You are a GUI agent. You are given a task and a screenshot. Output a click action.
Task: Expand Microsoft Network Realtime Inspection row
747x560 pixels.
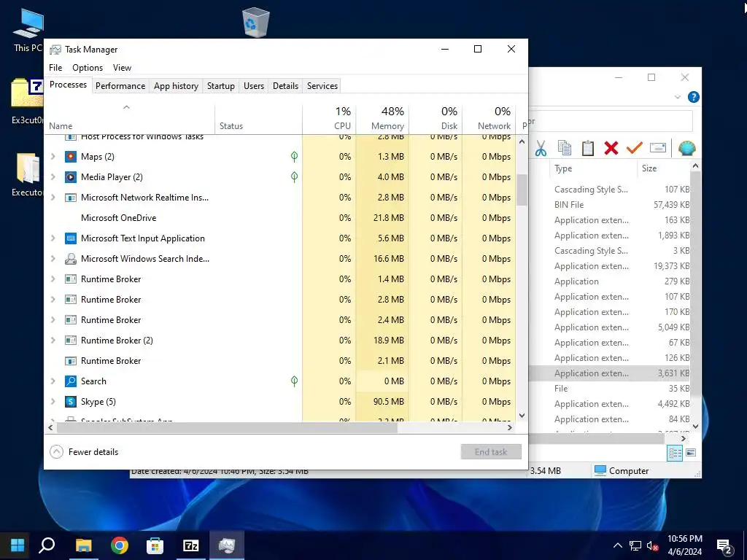[53, 198]
